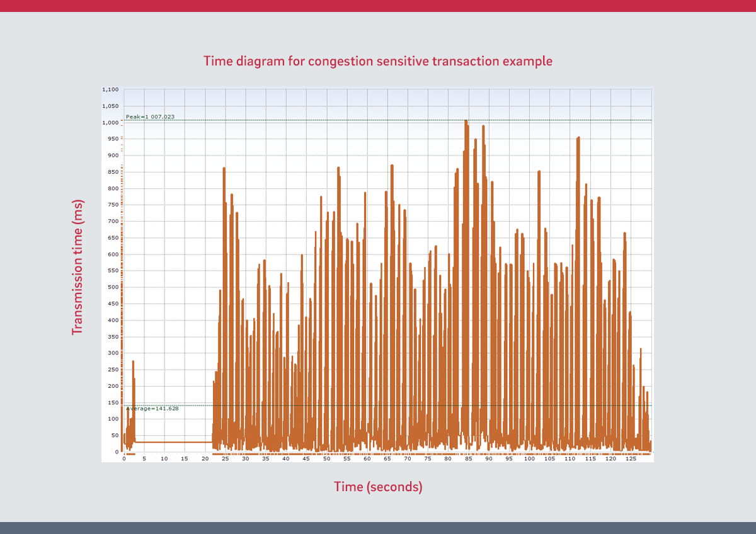Click the 250 tick on the vertical axis
Viewport: 756px width, 534px height.
pyautogui.click(x=113, y=370)
